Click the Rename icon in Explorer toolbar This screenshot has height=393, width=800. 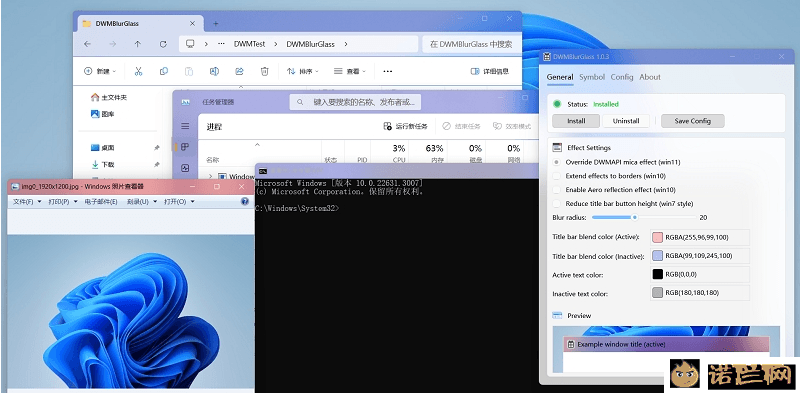(214, 71)
